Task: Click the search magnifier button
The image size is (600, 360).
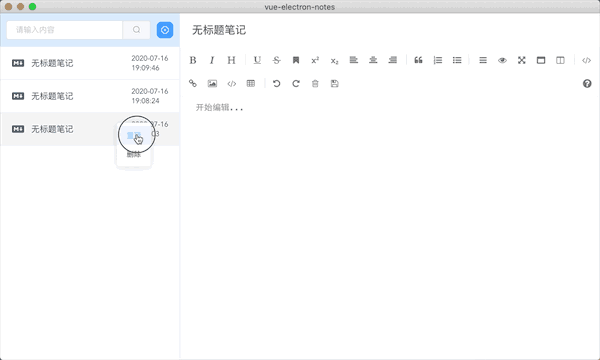Action: 136,30
